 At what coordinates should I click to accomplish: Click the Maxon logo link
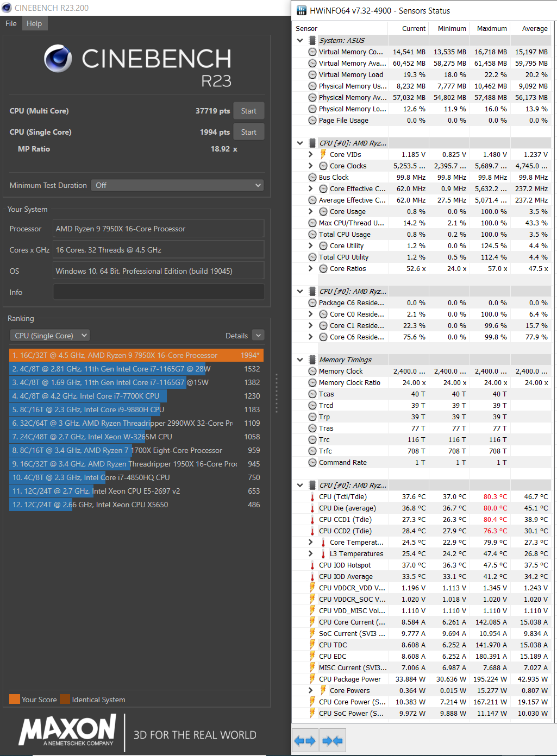tap(67, 729)
